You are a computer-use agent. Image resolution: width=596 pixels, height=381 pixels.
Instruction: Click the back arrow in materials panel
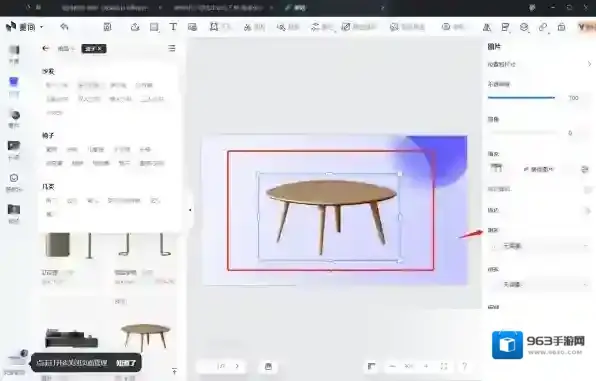pyautogui.click(x=46, y=48)
